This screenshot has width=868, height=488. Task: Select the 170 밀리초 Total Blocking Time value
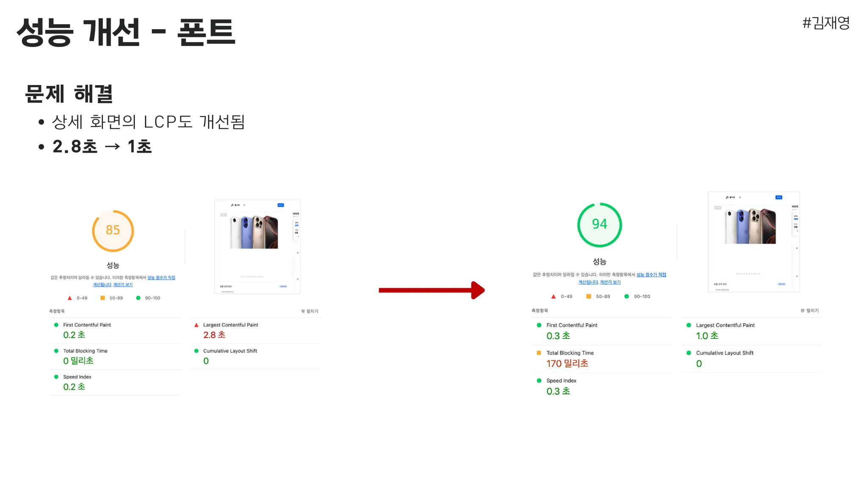567,363
